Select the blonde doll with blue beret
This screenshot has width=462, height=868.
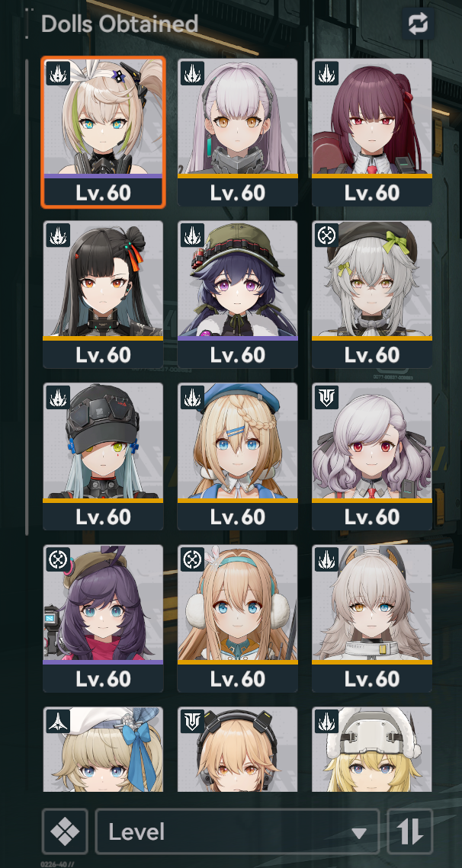pyautogui.click(x=238, y=456)
